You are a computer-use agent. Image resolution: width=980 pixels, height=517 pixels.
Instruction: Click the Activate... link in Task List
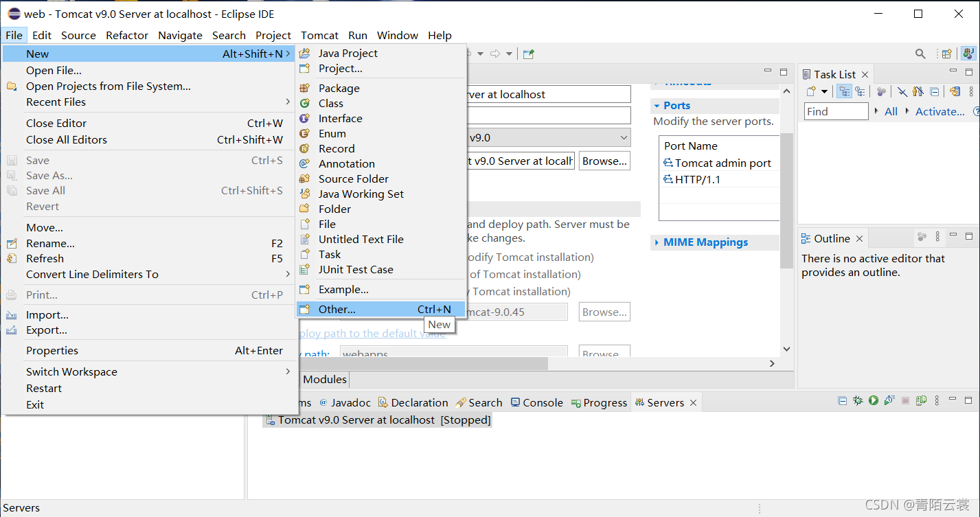(x=939, y=111)
